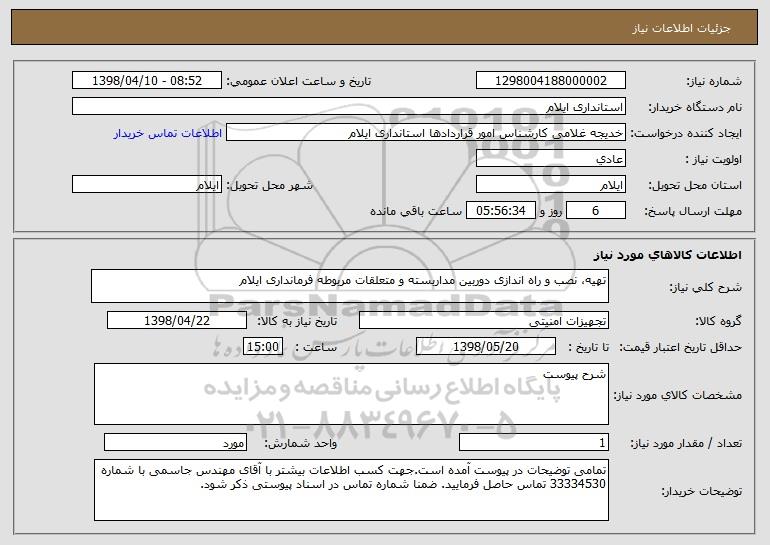Click the label مشخصات کالای مورد نیاز

pyautogui.click(x=678, y=395)
